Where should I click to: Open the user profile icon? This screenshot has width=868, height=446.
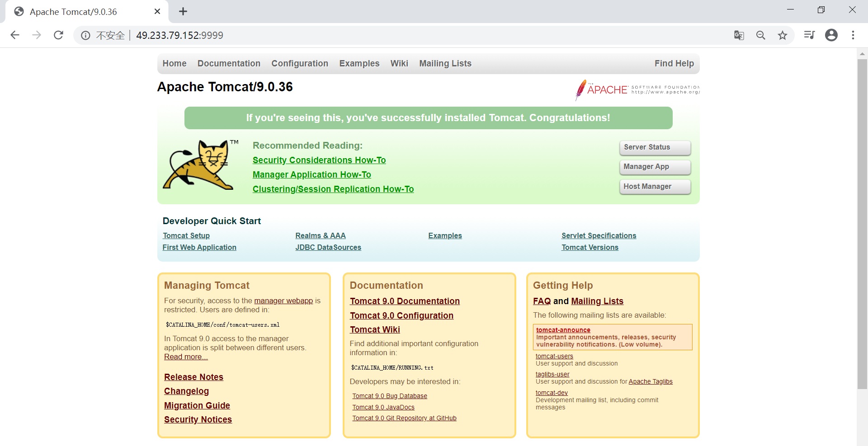point(831,35)
